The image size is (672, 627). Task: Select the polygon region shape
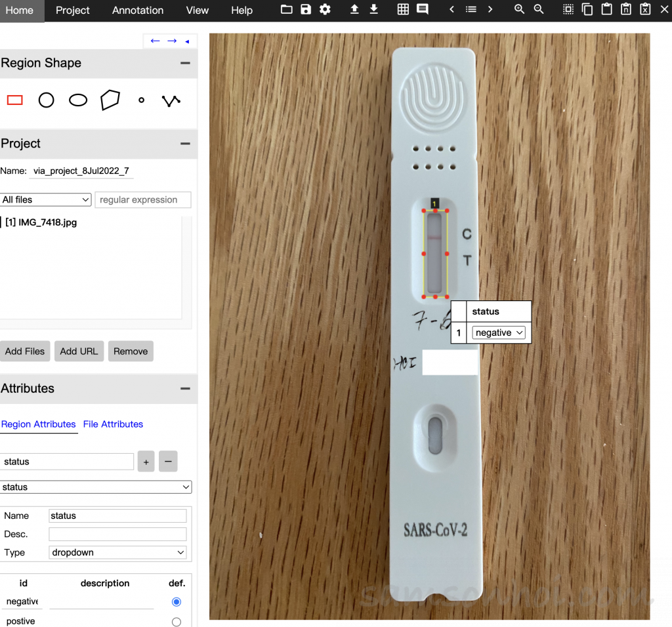tap(110, 100)
